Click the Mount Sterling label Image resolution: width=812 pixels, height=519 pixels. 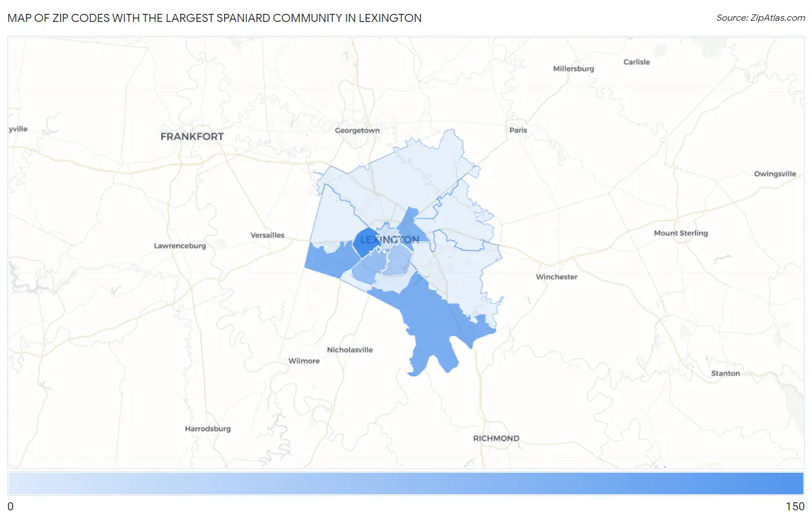click(x=681, y=233)
